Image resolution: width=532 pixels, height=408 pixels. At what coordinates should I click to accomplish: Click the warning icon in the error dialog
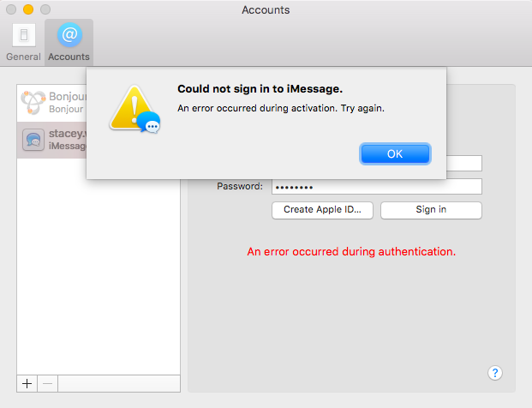click(x=134, y=110)
